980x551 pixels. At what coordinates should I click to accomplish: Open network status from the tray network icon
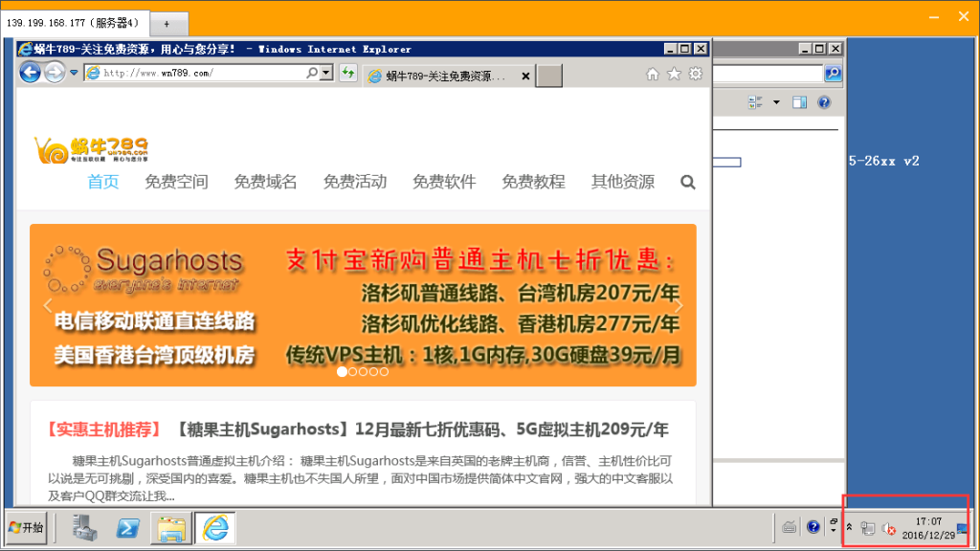[867, 527]
